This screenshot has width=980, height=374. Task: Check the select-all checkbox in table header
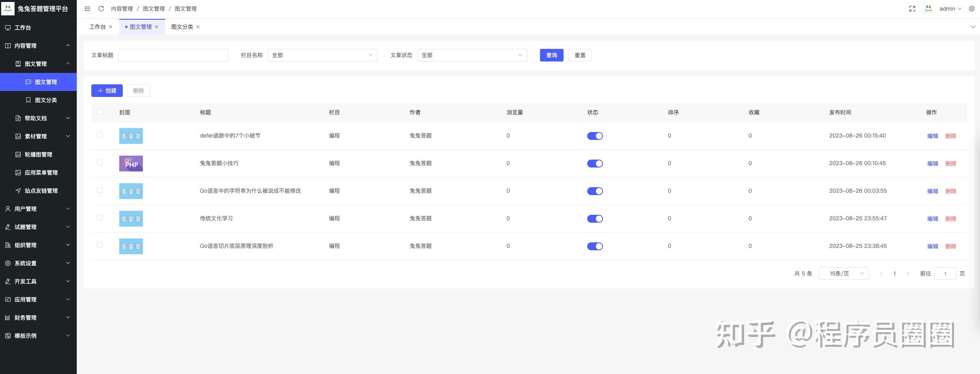point(100,112)
